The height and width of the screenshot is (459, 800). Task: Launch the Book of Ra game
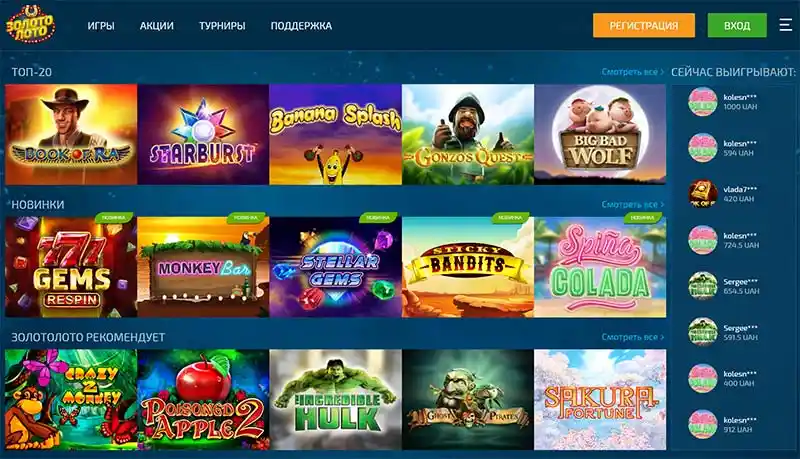click(x=71, y=135)
